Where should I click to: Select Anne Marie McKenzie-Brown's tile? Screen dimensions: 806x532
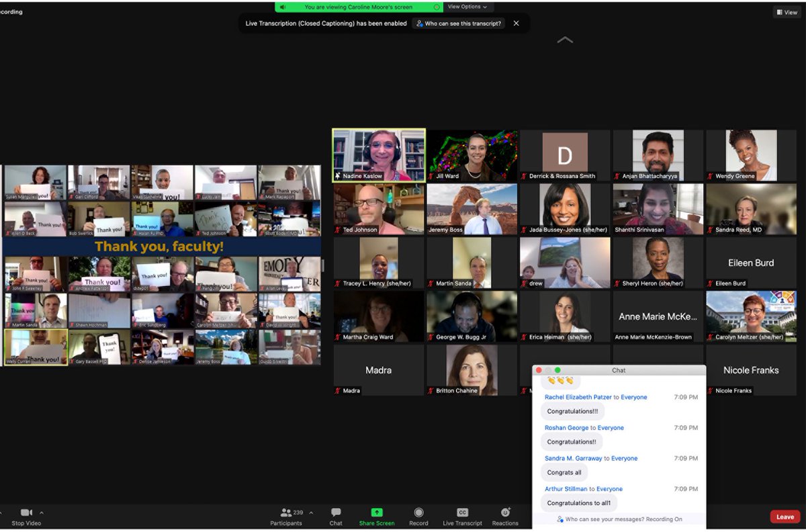(x=658, y=316)
